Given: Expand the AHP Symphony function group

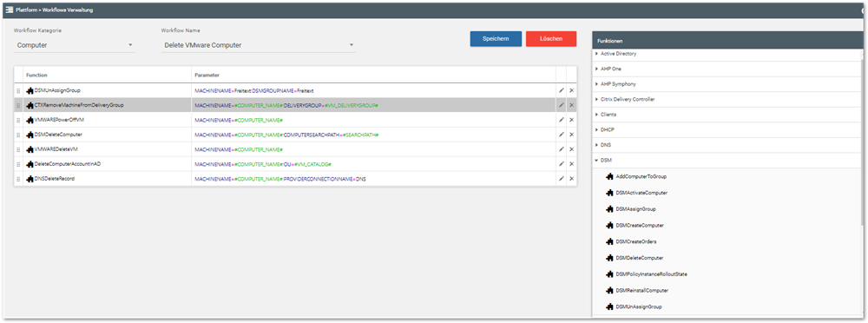Looking at the screenshot, I should point(596,84).
